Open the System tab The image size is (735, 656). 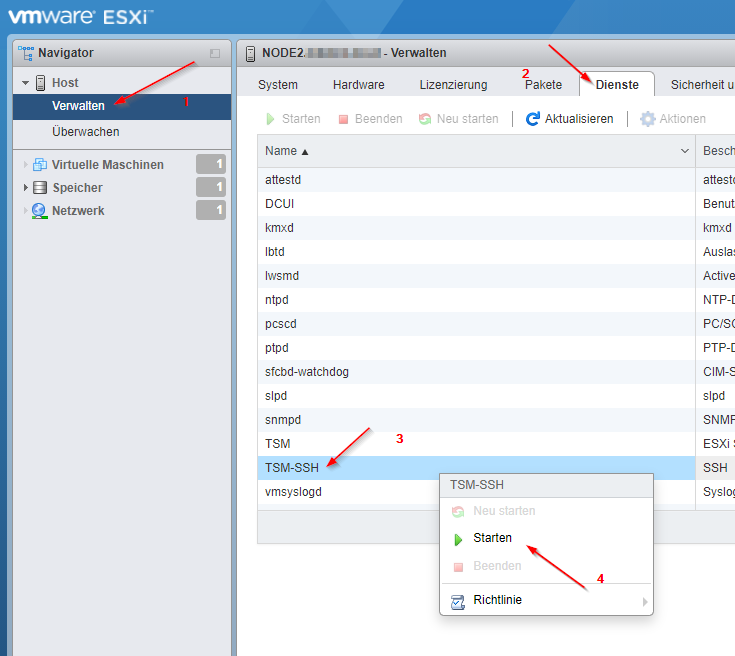click(x=278, y=85)
